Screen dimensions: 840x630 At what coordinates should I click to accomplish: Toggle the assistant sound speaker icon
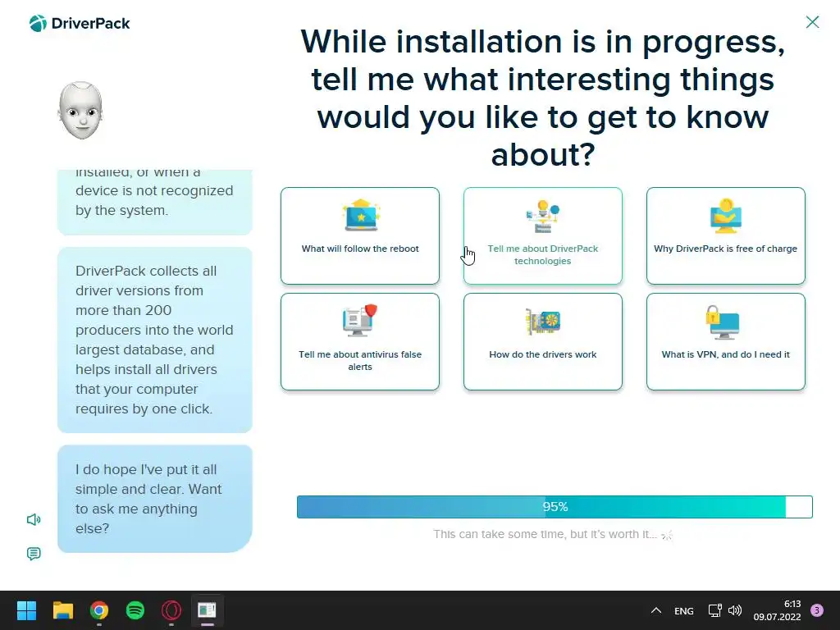[x=34, y=519]
